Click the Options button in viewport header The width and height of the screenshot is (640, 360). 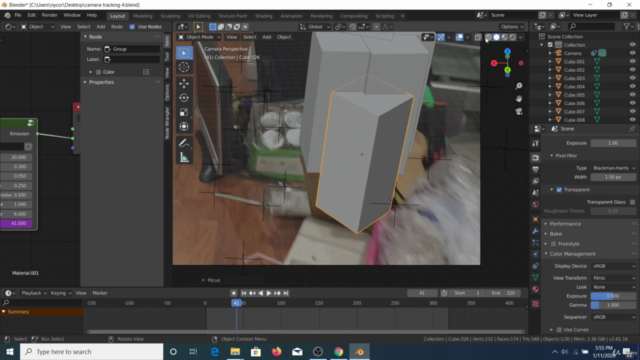pyautogui.click(x=513, y=27)
